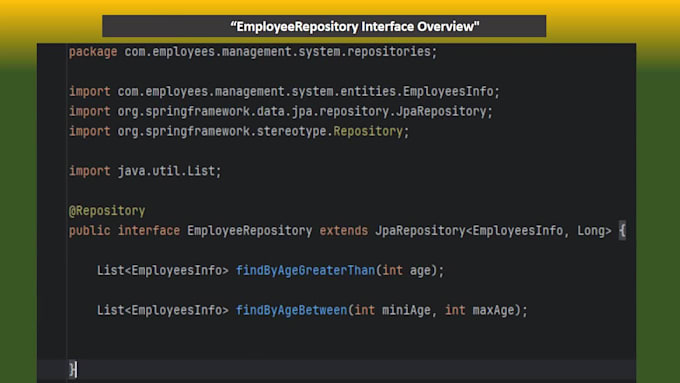
Task: Click the @Repository annotation
Action: (107, 211)
